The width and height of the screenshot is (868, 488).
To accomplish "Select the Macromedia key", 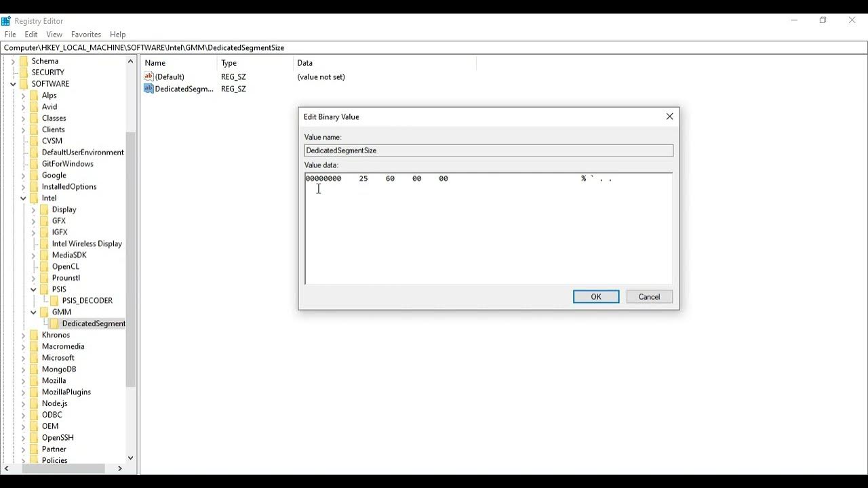I will pos(63,346).
